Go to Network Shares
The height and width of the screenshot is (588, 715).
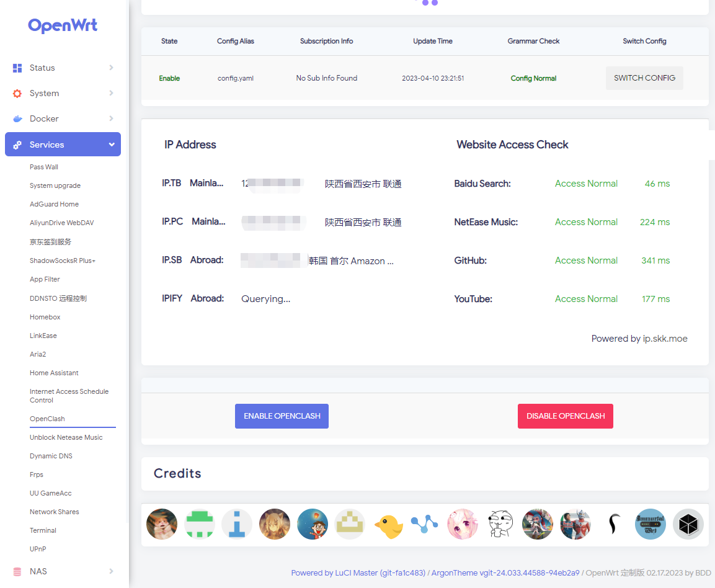click(55, 512)
